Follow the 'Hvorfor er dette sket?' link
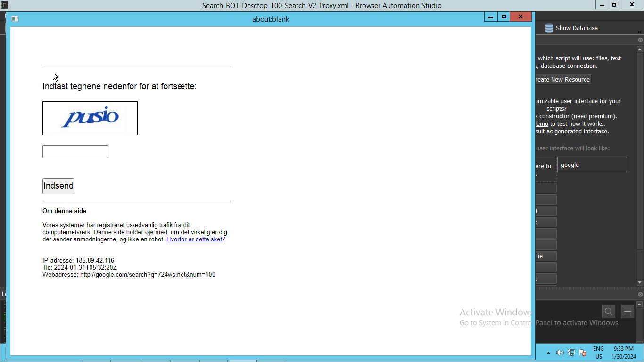The height and width of the screenshot is (362, 644). [196, 239]
